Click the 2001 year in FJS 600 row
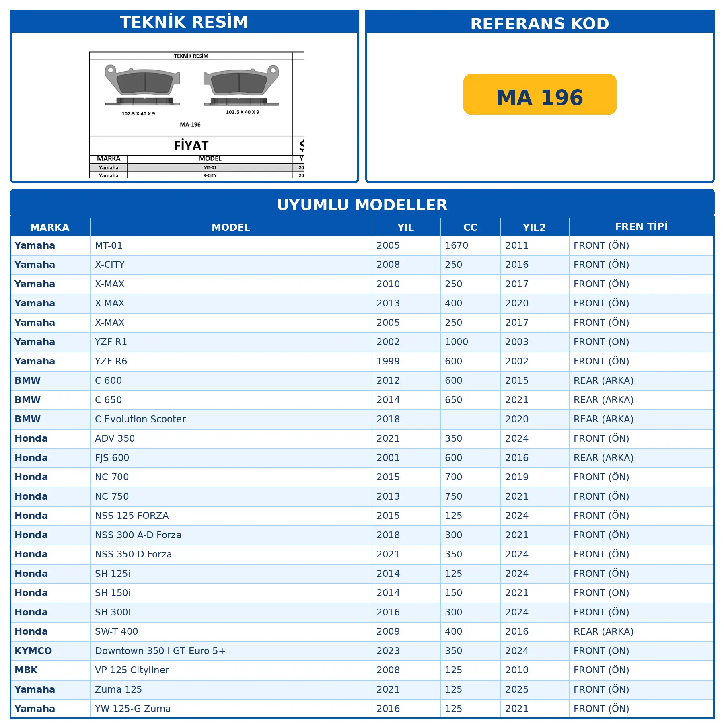724x728 pixels. (388, 458)
